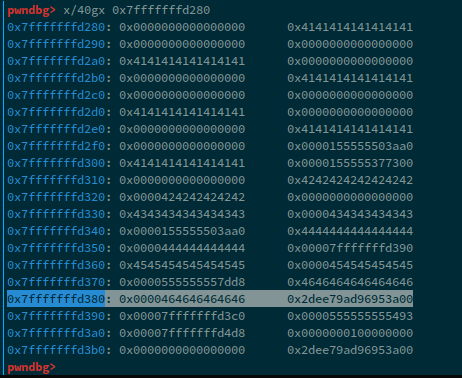Click 0x4141414141414141 in the d2d0 row
Screen dimensions: 462x378
182,112
